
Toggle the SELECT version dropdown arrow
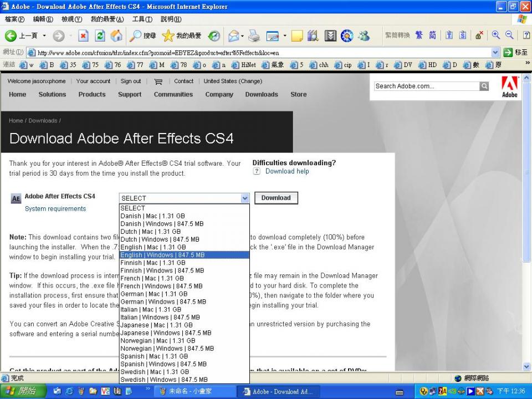point(244,198)
